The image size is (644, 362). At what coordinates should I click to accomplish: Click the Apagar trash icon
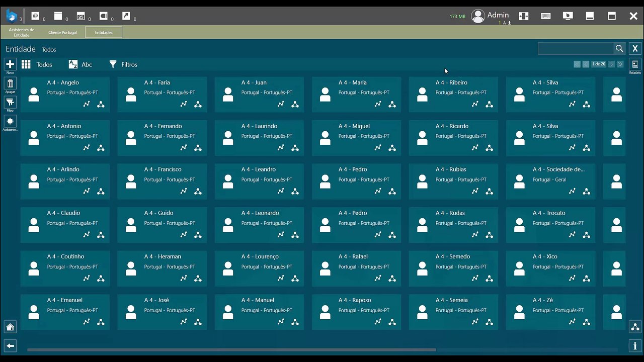pos(10,83)
